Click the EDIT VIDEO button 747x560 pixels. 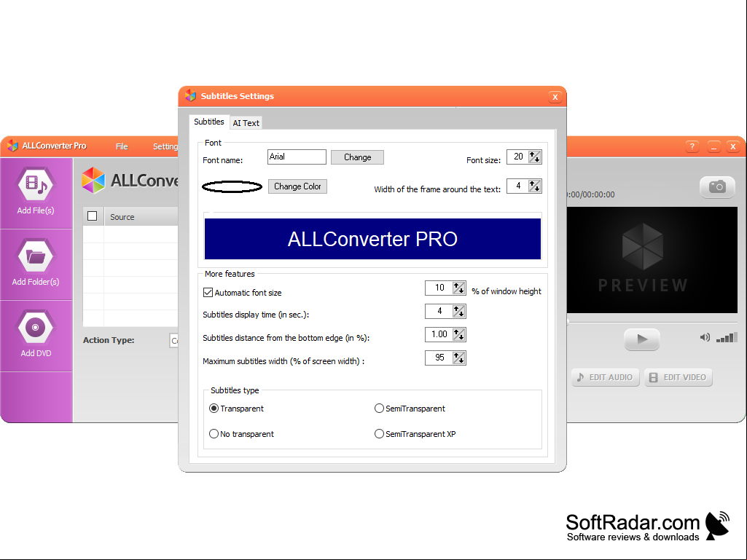click(x=678, y=377)
